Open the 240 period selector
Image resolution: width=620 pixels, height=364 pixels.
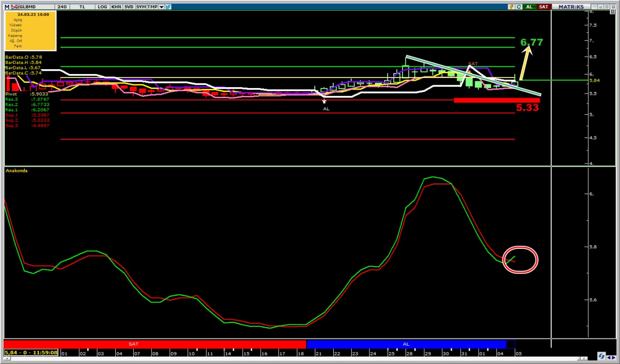tap(62, 7)
